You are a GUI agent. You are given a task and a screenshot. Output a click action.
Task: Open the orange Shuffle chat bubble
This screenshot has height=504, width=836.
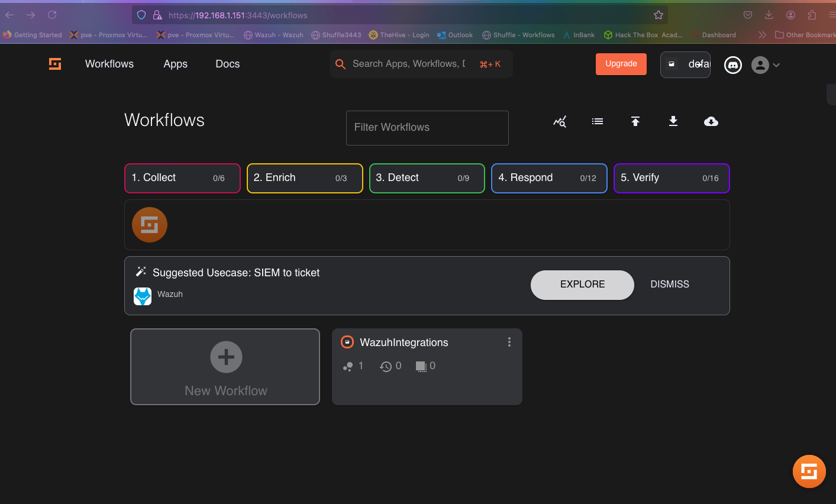(809, 471)
